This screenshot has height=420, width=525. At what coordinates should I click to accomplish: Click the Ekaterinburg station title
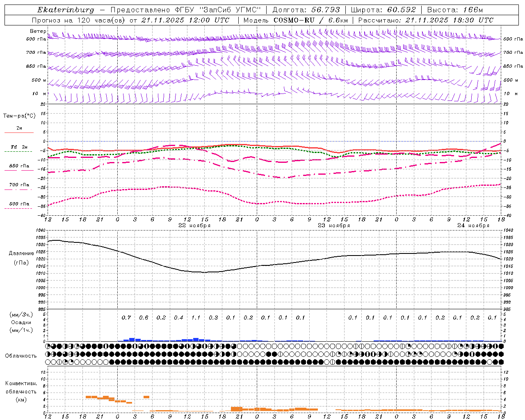click(66, 10)
